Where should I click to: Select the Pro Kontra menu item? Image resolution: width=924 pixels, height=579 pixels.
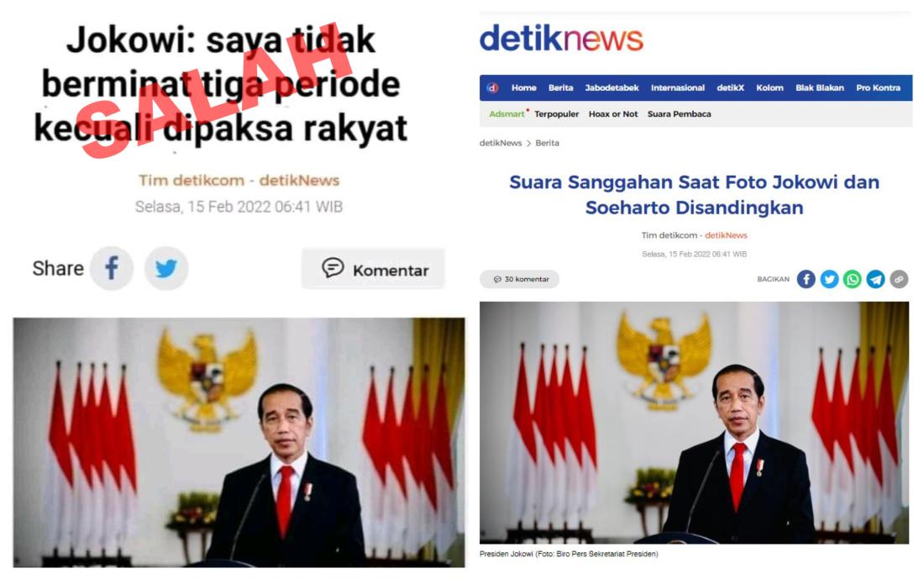(878, 88)
